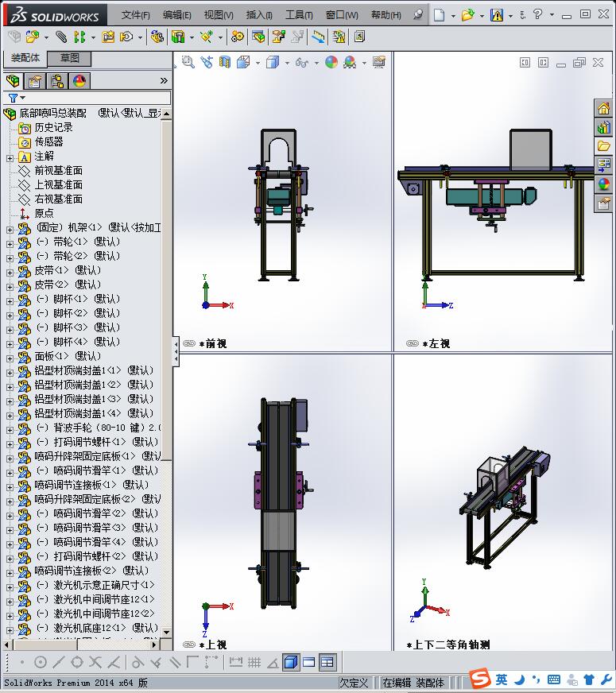This screenshot has width=616, height=693.
Task: Toggle view link icon beside *上视
Action: click(x=189, y=645)
